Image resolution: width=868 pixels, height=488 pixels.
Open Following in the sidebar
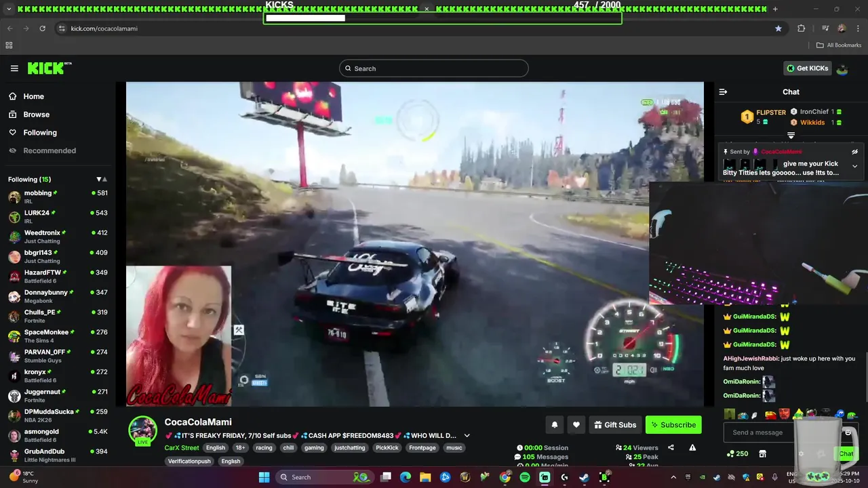click(33, 133)
